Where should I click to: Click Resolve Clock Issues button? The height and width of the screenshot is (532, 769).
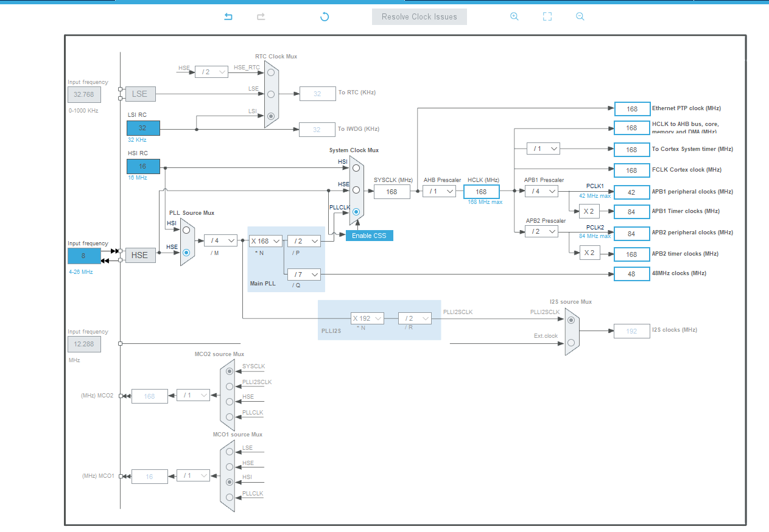(x=420, y=16)
